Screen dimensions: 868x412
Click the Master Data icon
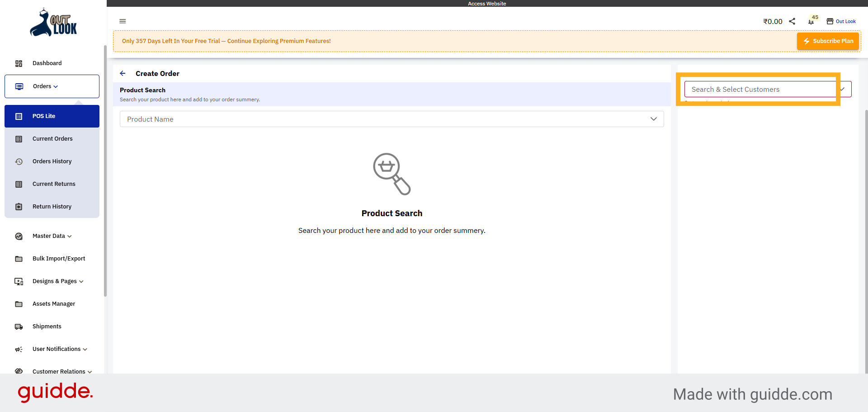click(x=19, y=236)
